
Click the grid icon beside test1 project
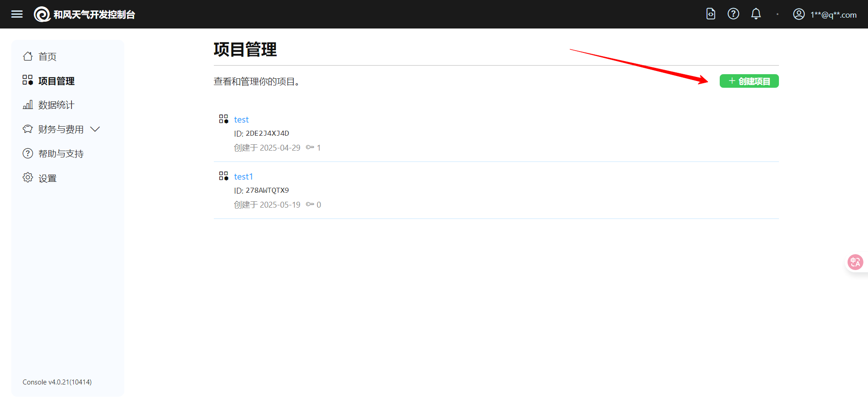pos(223,176)
